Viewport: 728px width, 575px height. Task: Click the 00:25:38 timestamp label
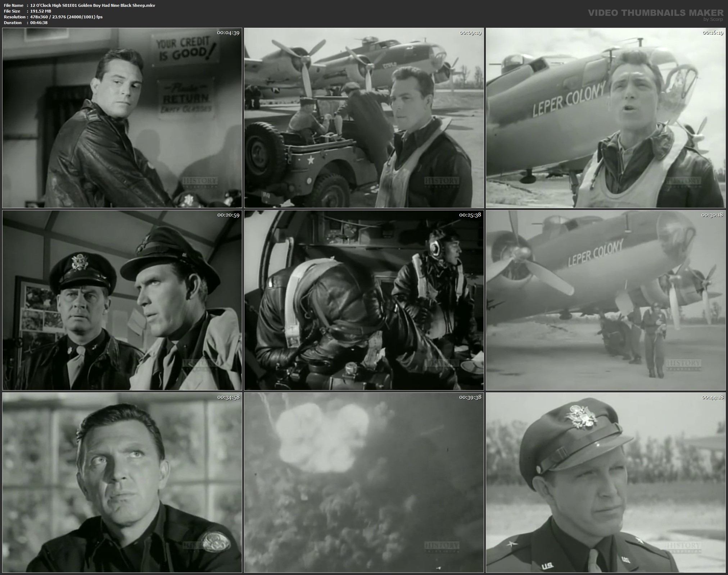tap(470, 215)
